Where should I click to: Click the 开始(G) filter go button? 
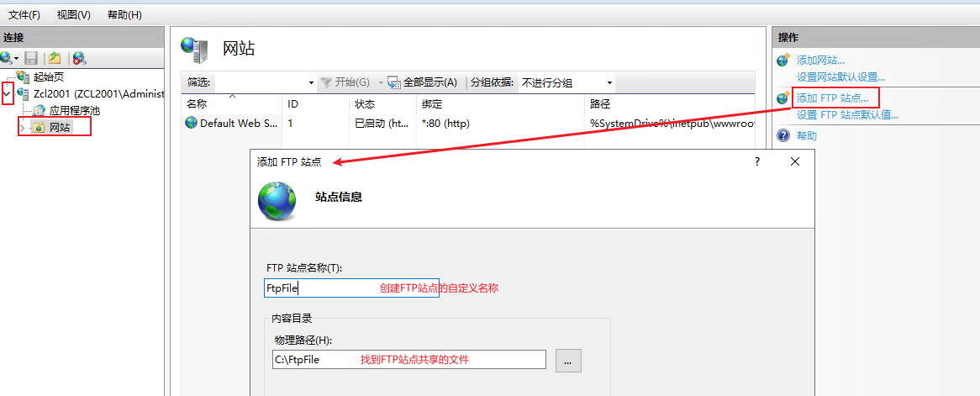pyautogui.click(x=345, y=82)
